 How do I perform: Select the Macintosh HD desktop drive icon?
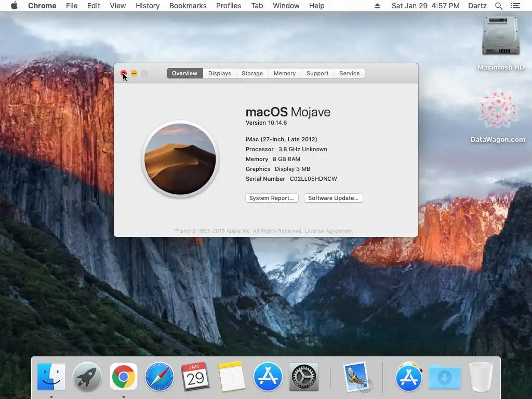click(x=501, y=36)
